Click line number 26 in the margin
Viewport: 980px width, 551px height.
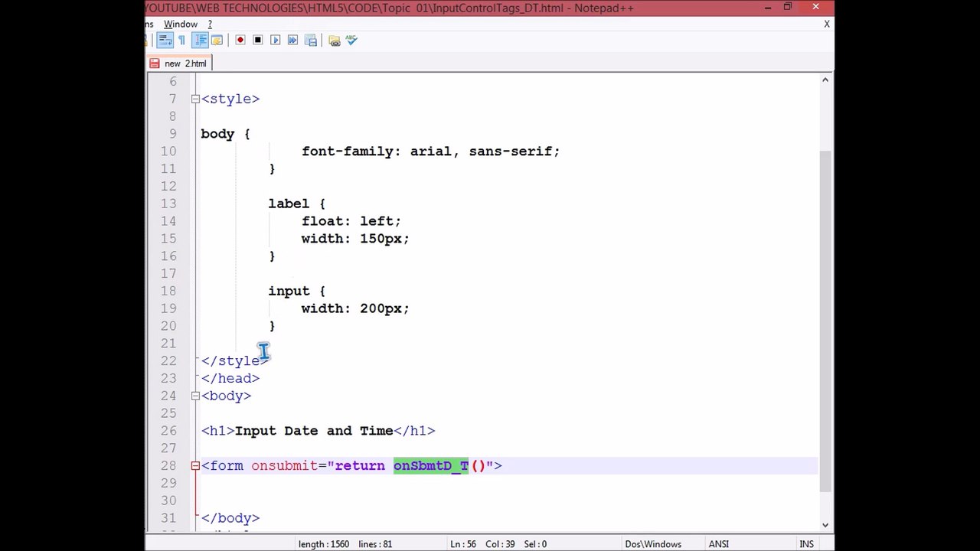point(168,431)
